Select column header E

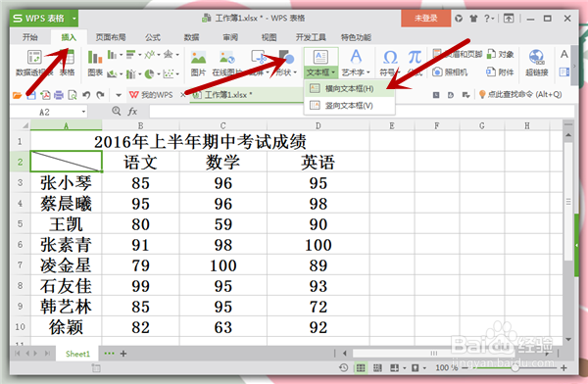[x=392, y=125]
